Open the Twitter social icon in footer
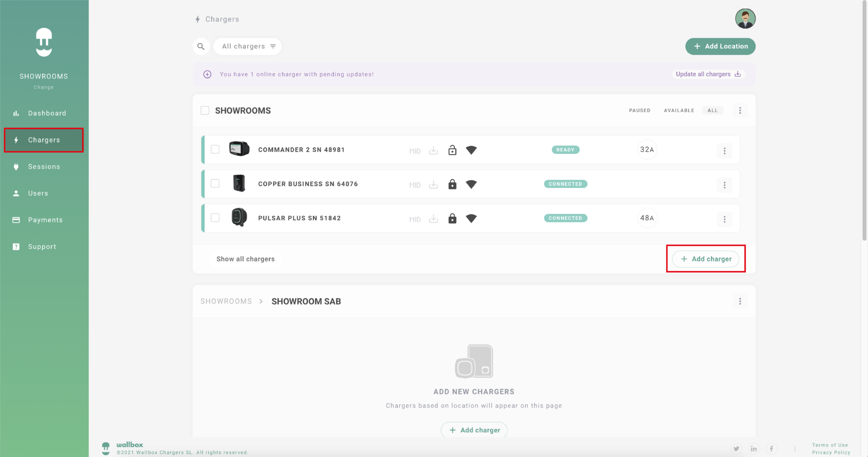 736,449
